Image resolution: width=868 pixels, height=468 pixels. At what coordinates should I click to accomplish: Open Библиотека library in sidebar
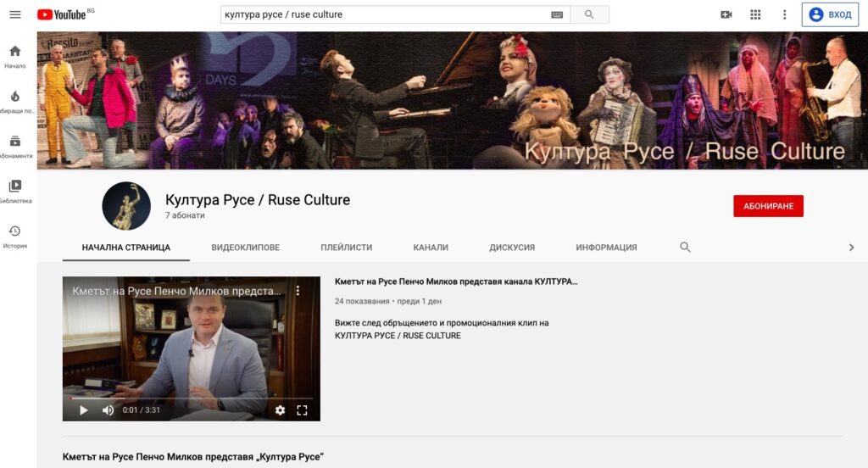tap(15, 192)
